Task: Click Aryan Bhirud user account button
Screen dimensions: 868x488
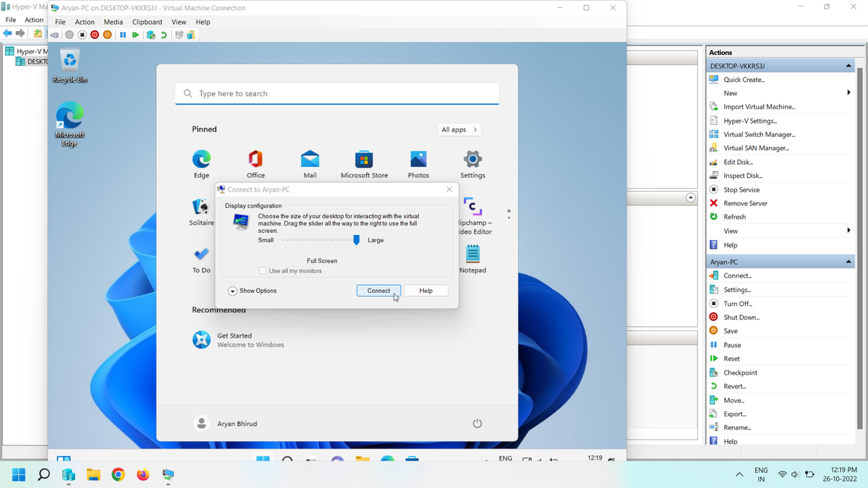Action: 226,424
